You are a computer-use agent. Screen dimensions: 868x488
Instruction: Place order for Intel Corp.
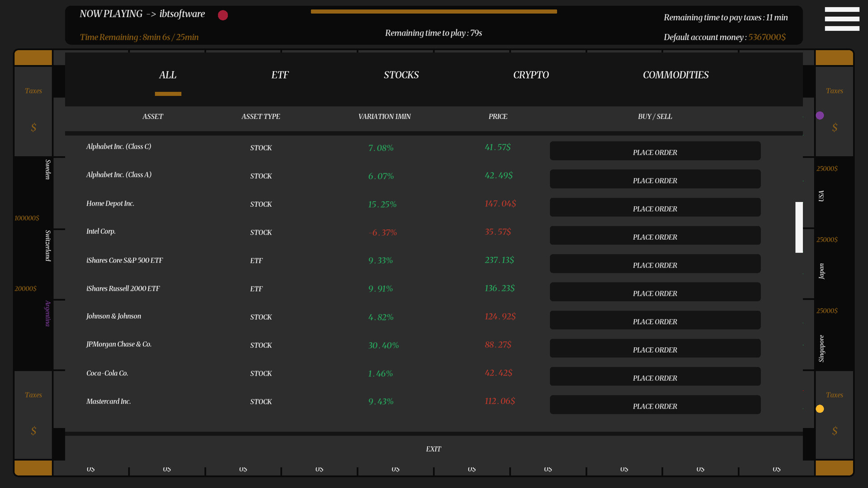(x=655, y=236)
